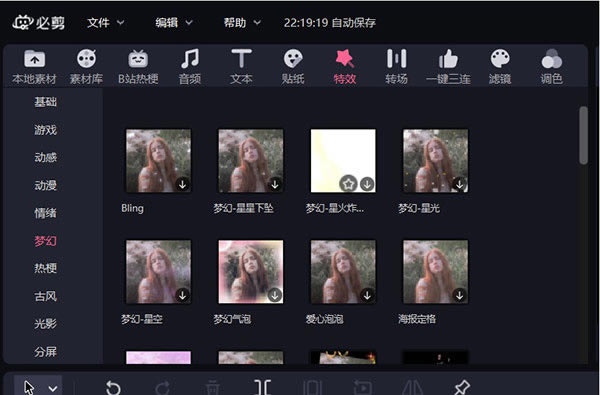Favorite the 梦幻-星火炸 effect with star icon
Viewport: 600px width, 395px height.
(348, 184)
